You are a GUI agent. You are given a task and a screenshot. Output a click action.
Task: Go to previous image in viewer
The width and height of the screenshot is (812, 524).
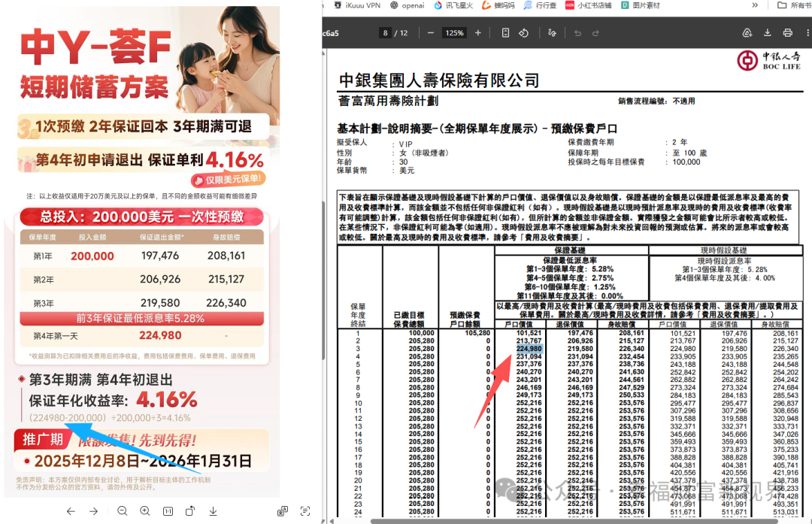pos(71,511)
